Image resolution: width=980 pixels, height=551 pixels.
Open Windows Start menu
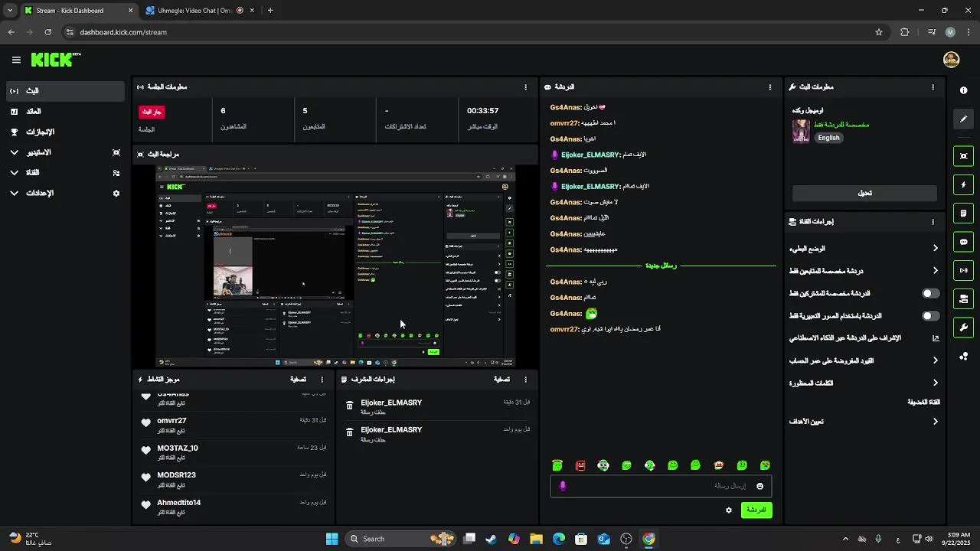[332, 539]
